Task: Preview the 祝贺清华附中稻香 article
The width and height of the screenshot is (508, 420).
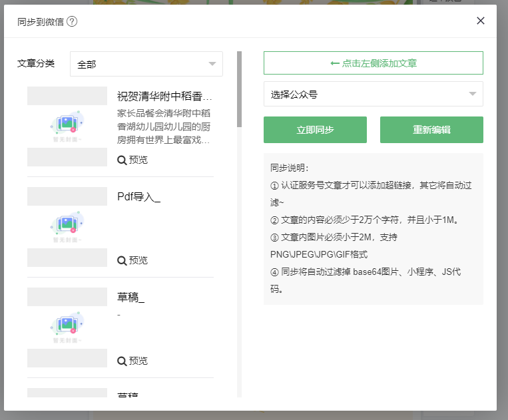Action: [x=132, y=160]
